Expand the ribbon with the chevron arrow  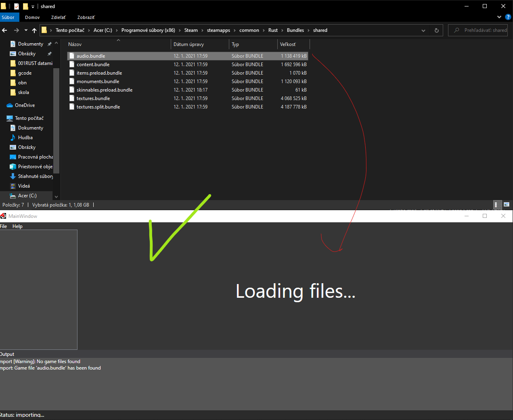(x=499, y=17)
